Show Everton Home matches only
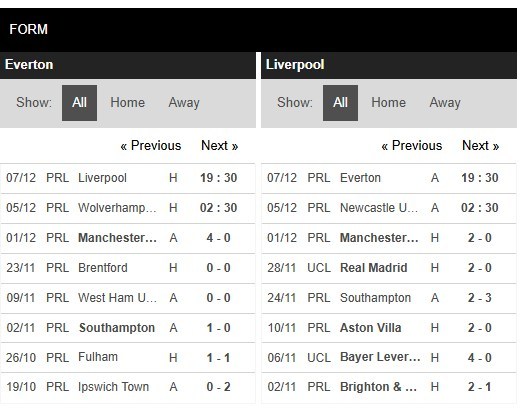Viewport: 522px width, 414px height. (127, 103)
